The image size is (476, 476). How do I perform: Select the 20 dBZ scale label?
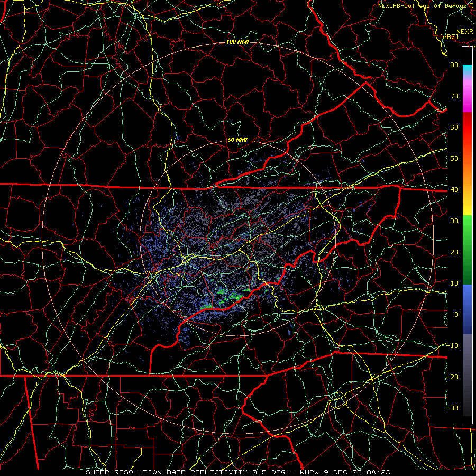[x=454, y=252]
